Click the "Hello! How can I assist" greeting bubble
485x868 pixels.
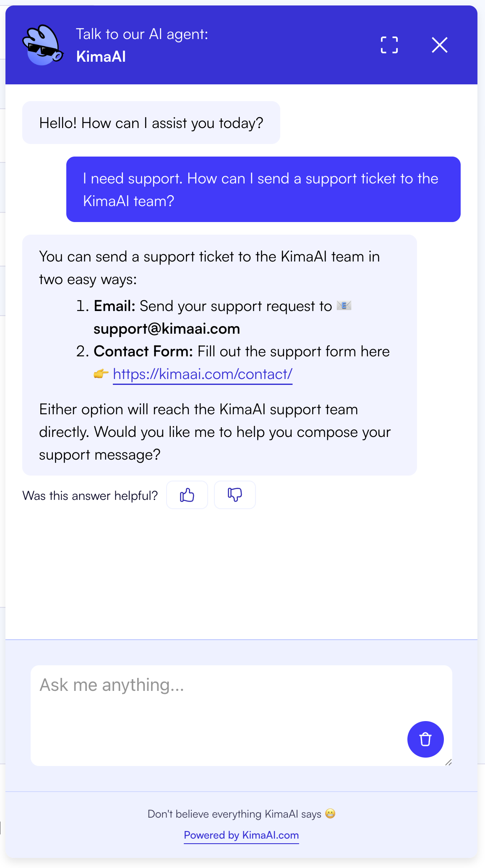(151, 123)
